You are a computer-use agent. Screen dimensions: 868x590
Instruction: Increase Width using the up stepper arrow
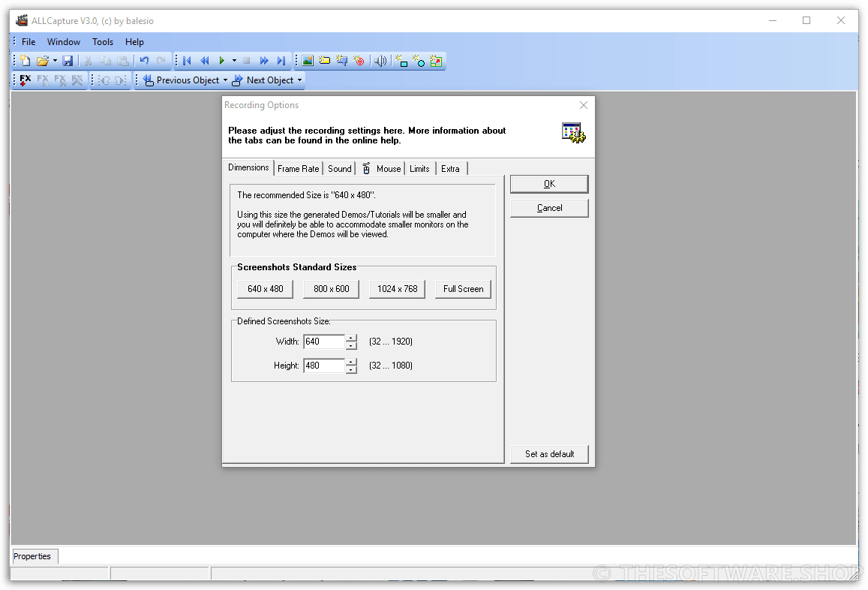tap(351, 338)
